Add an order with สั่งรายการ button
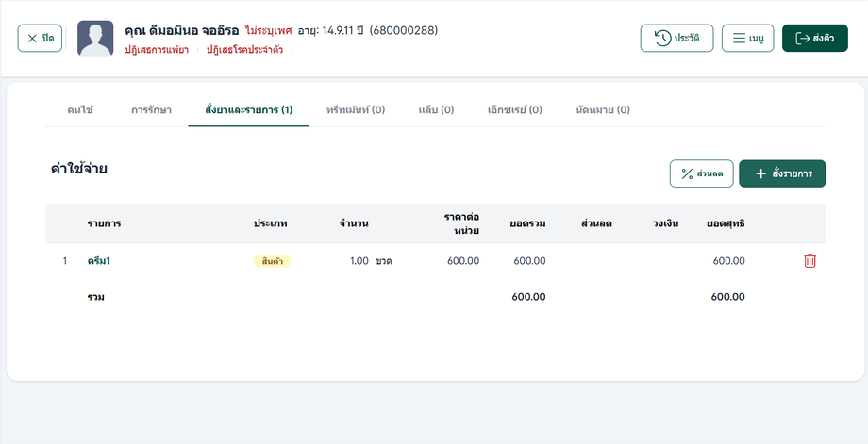 coord(782,173)
